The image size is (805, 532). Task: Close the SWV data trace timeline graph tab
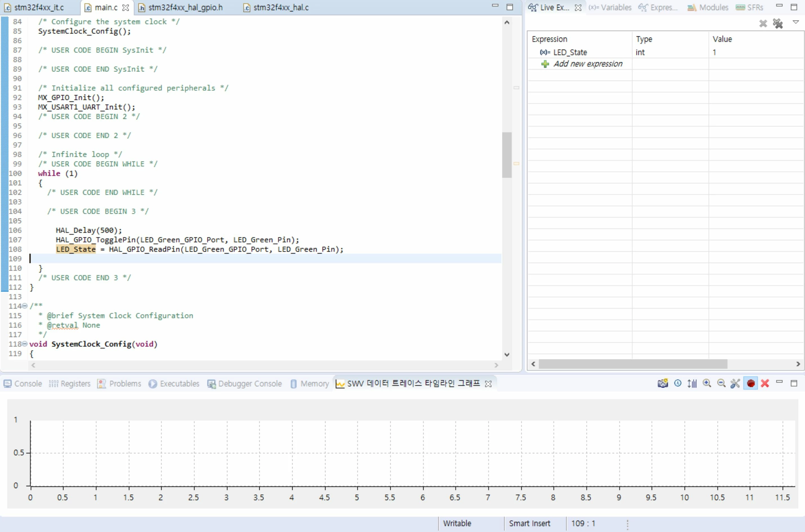click(488, 384)
